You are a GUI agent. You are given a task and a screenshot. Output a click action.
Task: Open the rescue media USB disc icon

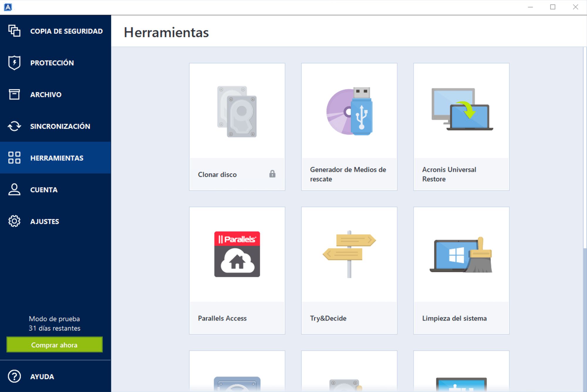pyautogui.click(x=349, y=111)
